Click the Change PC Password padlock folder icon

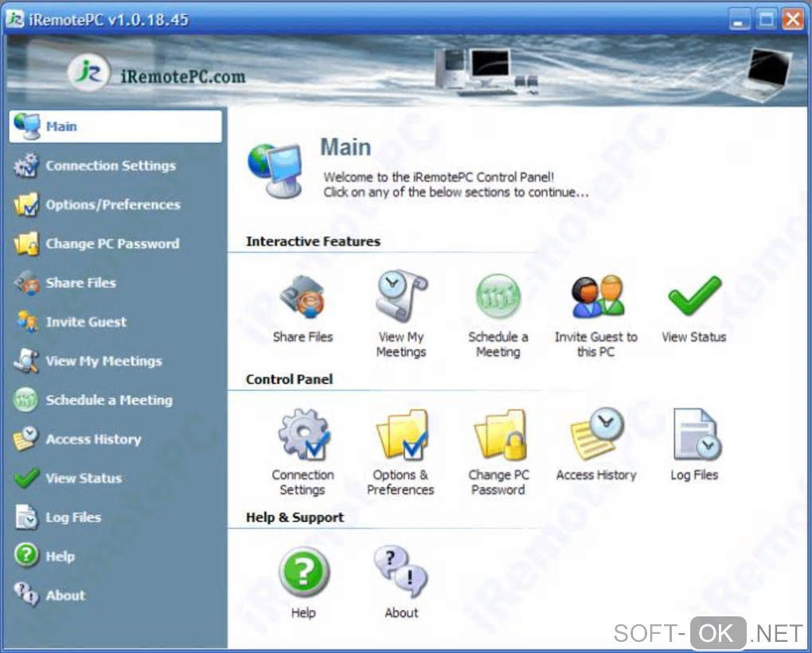(x=500, y=435)
